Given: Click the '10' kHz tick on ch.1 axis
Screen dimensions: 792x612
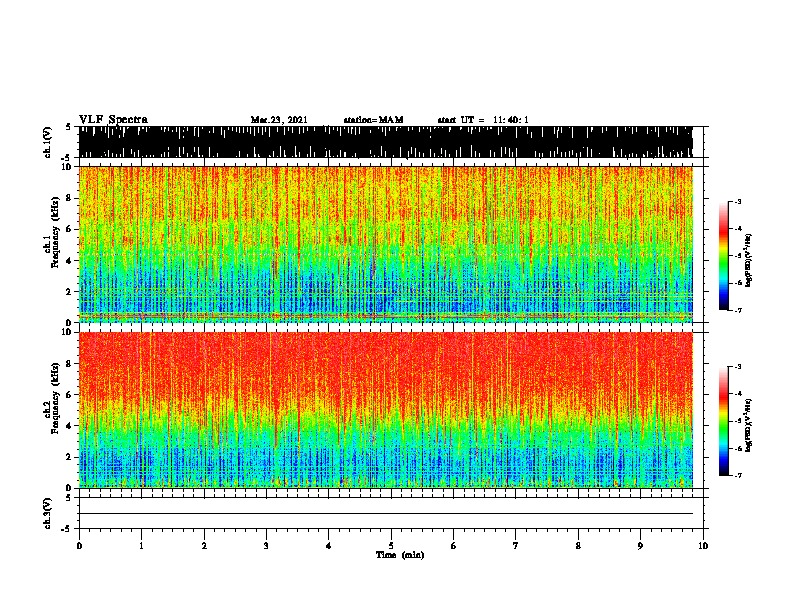Looking at the screenshot, I should 68,167.
